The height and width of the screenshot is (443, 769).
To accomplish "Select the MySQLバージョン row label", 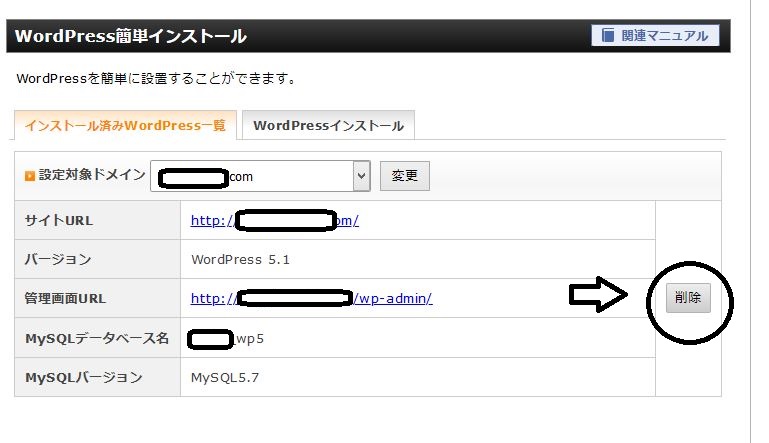I will click(x=83, y=377).
